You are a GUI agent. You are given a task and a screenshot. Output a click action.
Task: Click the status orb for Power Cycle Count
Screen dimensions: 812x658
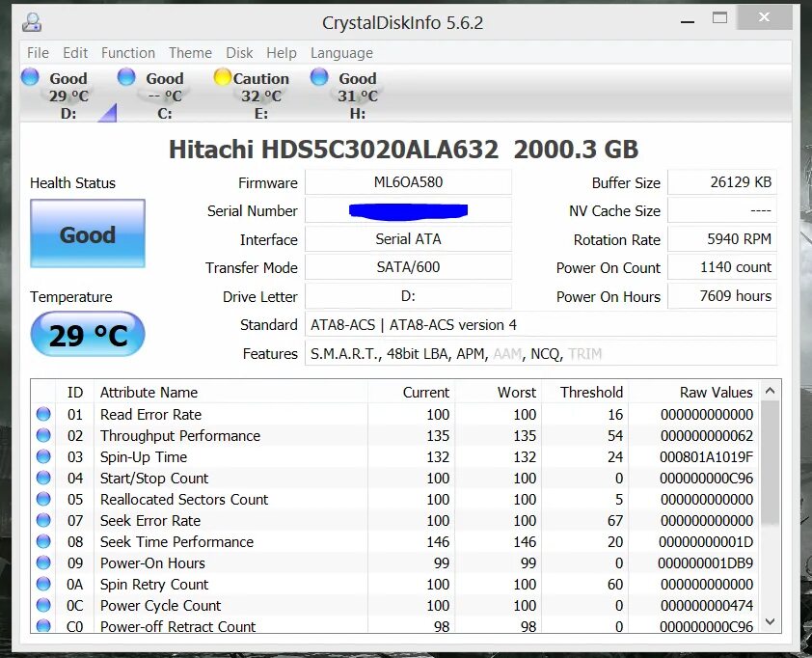(43, 605)
